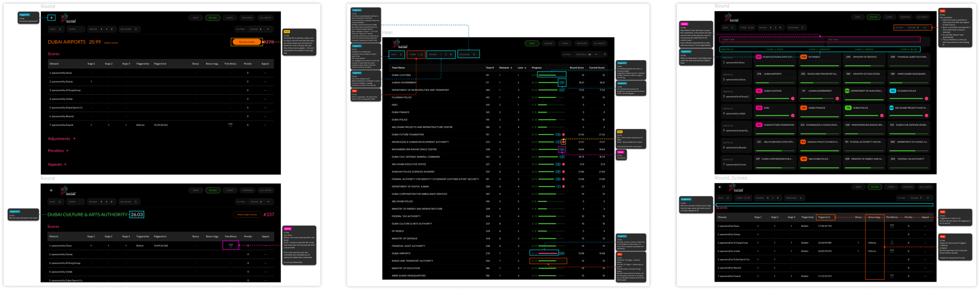Open Filters Round 7 dropdown on Round_Scores screen
The image size is (980, 290).
pyautogui.click(x=921, y=198)
